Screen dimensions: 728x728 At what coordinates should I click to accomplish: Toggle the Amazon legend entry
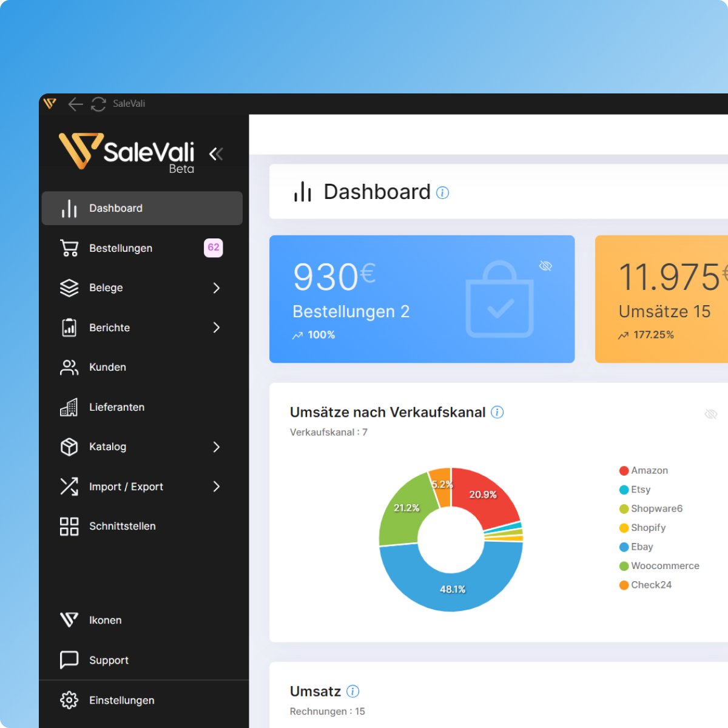tap(644, 471)
